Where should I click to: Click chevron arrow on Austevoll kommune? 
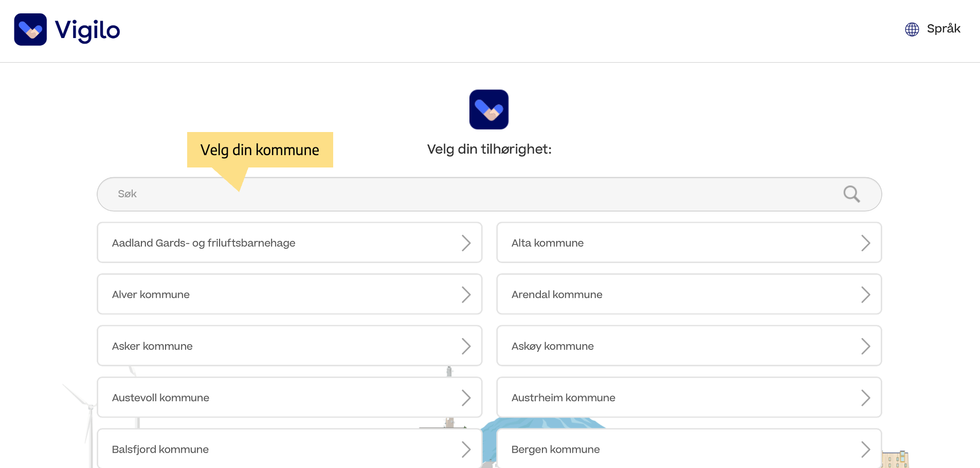466,398
